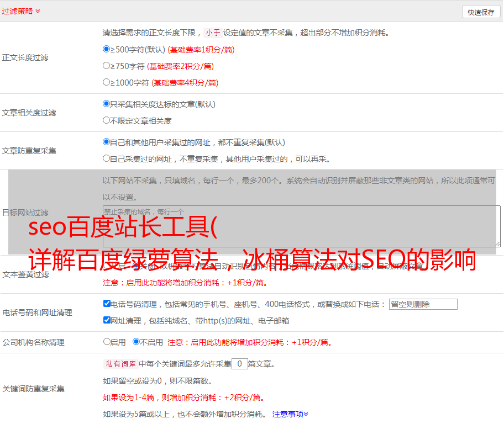Viewport: 504px width, 424px height.
Task: Choose 只采集相关度达标的文章 option
Action: click(106, 104)
